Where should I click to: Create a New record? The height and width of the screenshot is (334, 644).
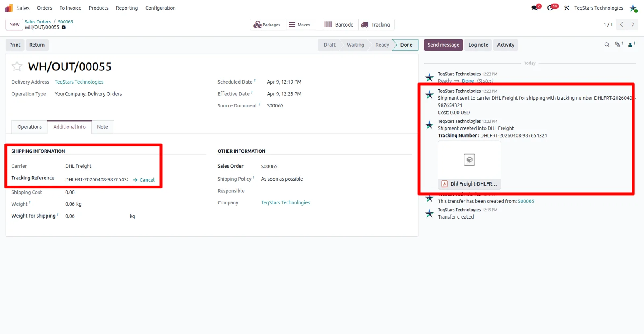14,25
